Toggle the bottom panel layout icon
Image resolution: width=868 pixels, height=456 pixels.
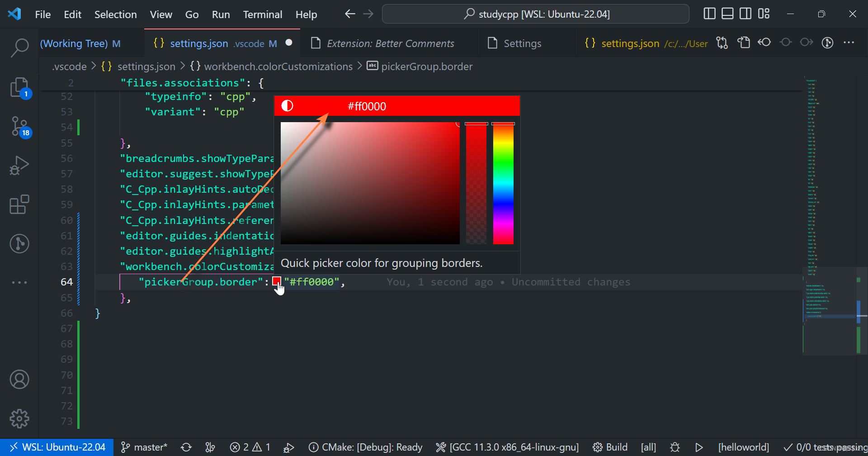[x=727, y=14]
